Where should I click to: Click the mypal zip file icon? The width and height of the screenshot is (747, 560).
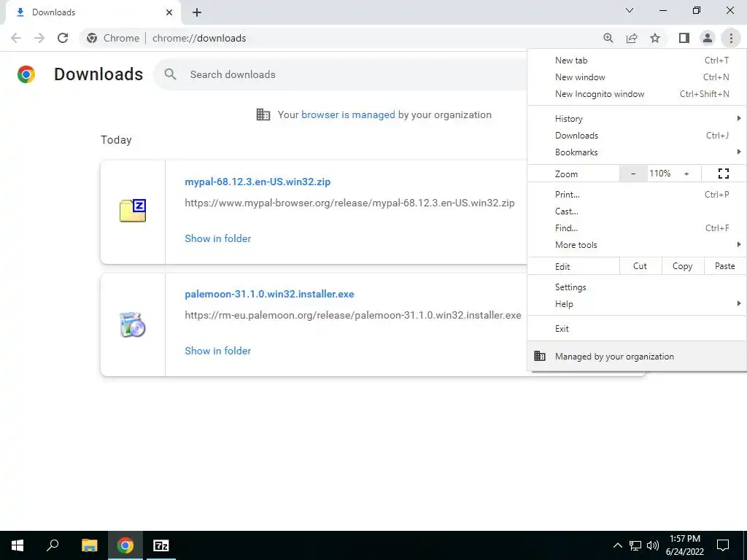point(133,211)
